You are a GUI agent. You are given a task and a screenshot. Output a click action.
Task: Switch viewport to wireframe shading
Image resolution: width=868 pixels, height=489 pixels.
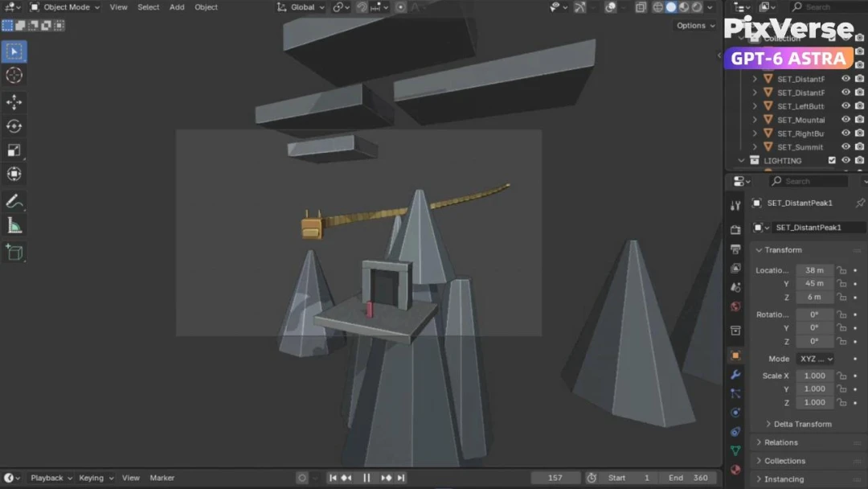(657, 7)
